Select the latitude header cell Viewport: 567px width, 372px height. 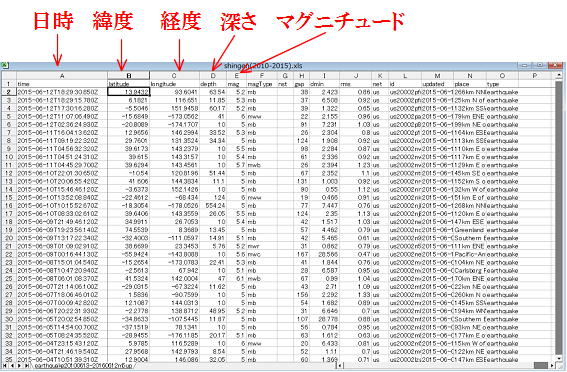(x=128, y=84)
